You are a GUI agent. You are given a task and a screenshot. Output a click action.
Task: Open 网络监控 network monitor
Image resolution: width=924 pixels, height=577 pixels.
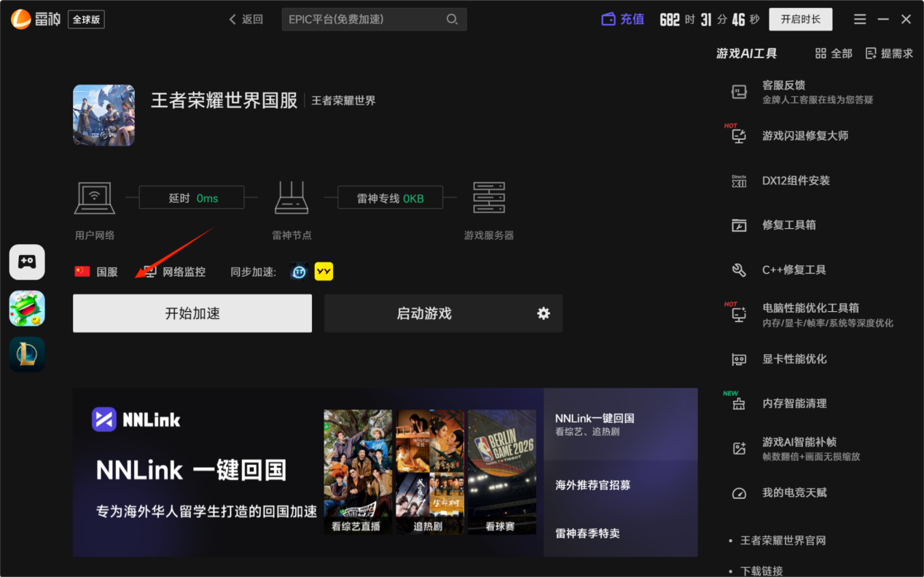[x=175, y=272]
